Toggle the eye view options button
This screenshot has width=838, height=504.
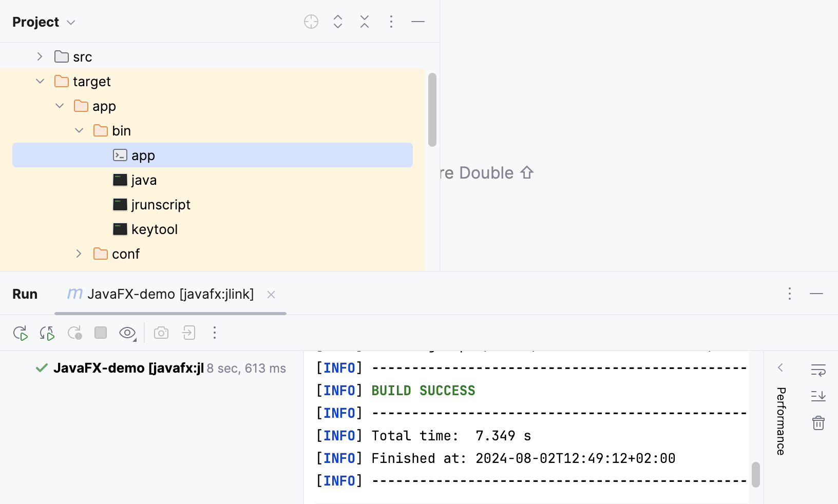[x=127, y=333]
